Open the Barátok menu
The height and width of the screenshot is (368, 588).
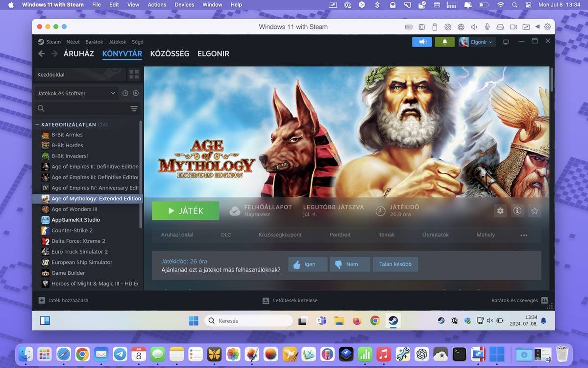tap(94, 42)
